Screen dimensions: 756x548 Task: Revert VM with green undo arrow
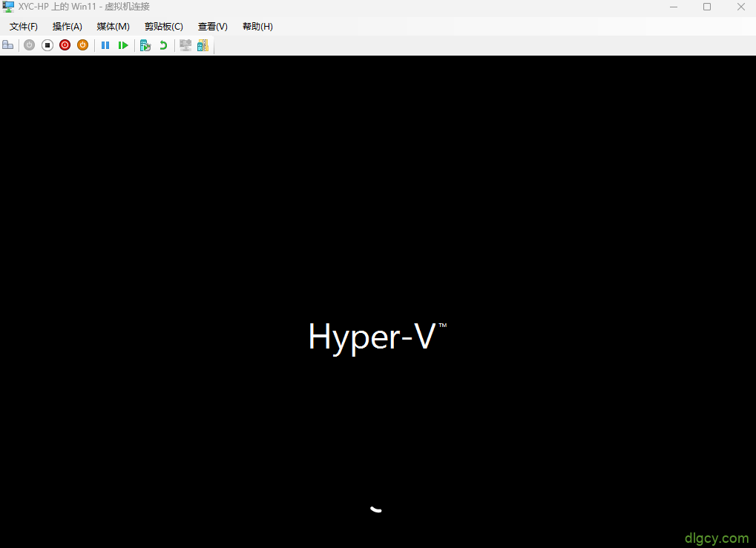click(163, 45)
